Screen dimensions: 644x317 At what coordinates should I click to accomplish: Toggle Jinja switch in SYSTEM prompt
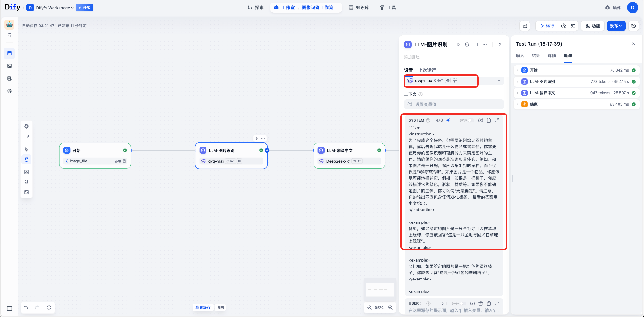point(471,120)
